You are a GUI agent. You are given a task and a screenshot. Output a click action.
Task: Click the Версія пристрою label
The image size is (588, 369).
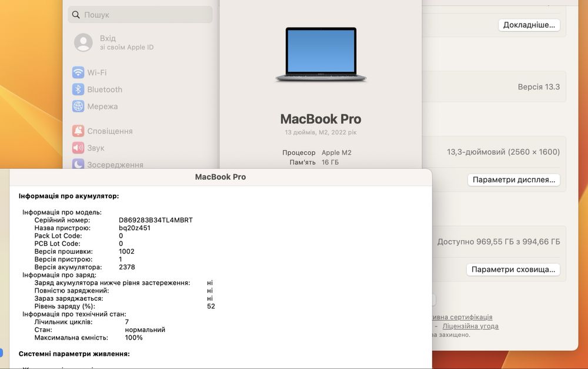pos(64,260)
